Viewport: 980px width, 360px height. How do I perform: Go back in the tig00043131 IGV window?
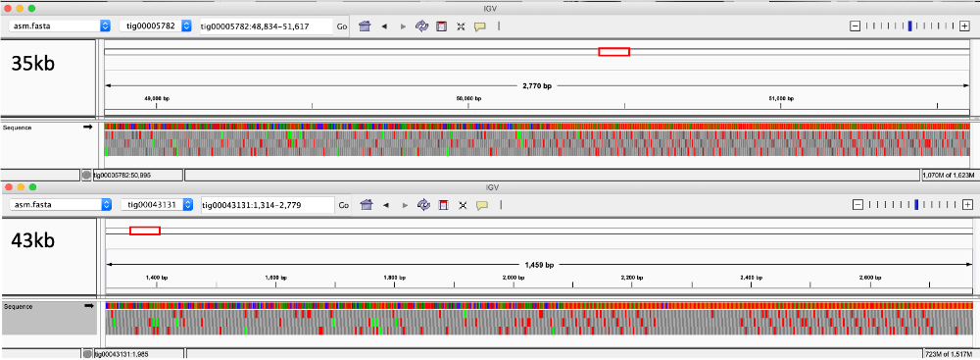point(385,205)
